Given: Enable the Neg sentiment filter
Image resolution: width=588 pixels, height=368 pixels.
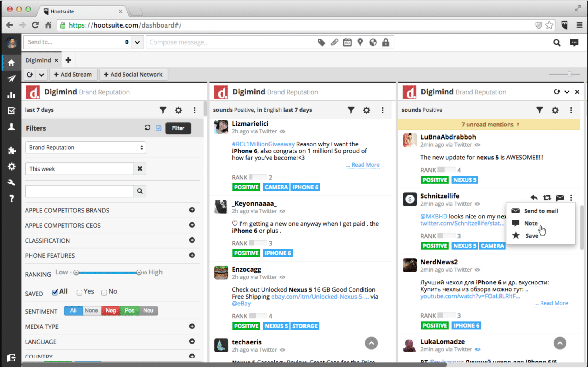Looking at the screenshot, I should pyautogui.click(x=111, y=310).
